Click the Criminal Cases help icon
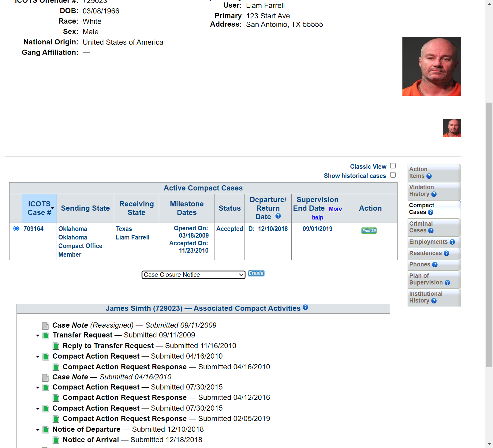Screen dimensions: 493x448 coord(431,231)
